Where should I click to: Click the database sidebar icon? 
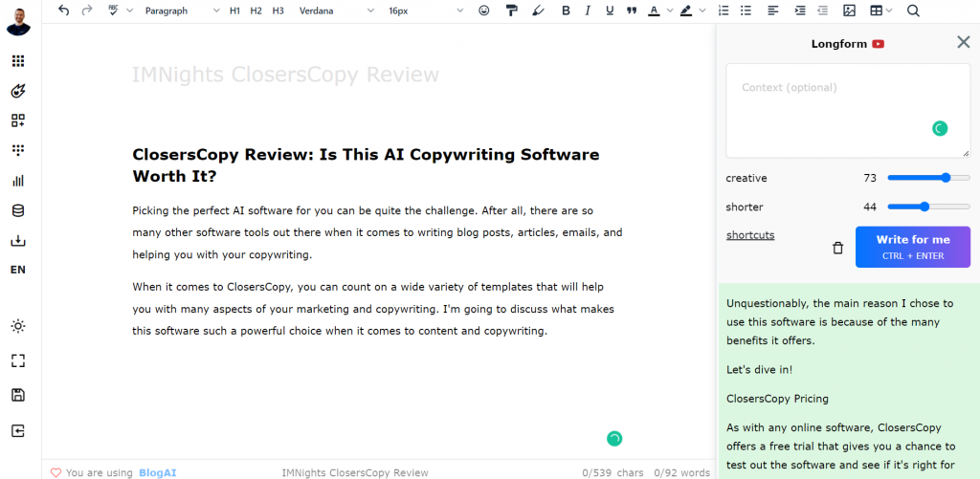pos(18,210)
